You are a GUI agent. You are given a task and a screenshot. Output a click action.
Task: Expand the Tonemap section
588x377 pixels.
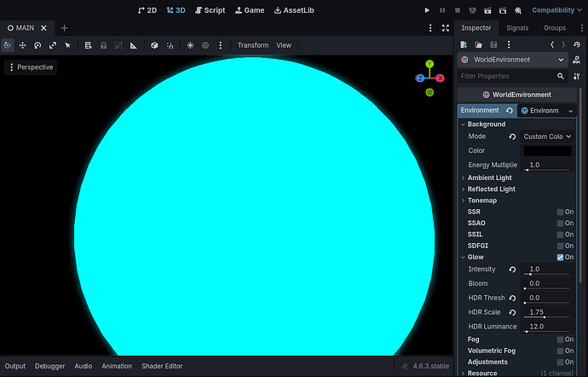tap(463, 200)
